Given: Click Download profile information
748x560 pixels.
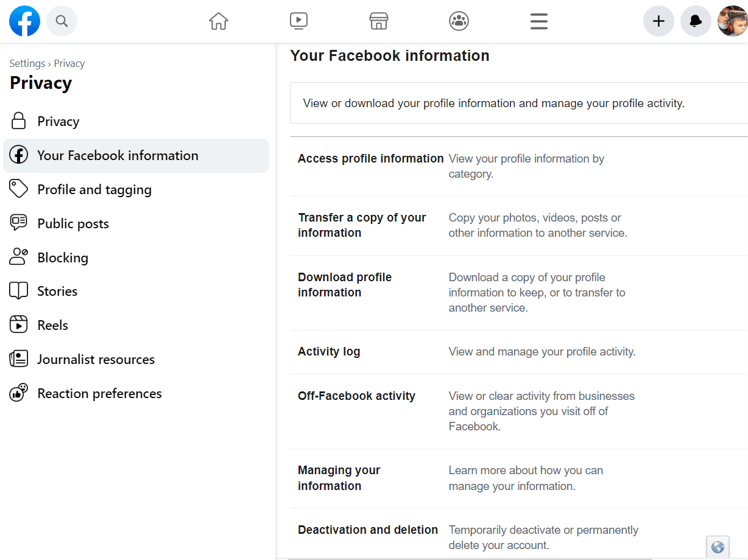Looking at the screenshot, I should [x=345, y=284].
